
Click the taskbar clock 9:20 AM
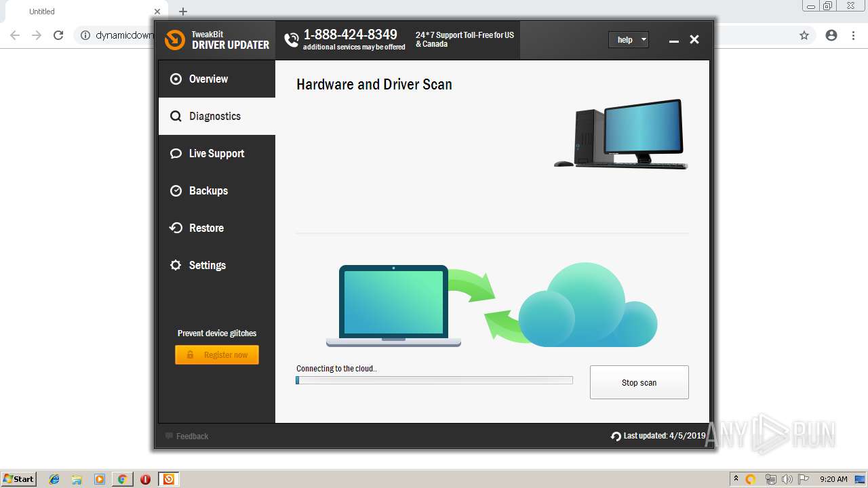(833, 479)
